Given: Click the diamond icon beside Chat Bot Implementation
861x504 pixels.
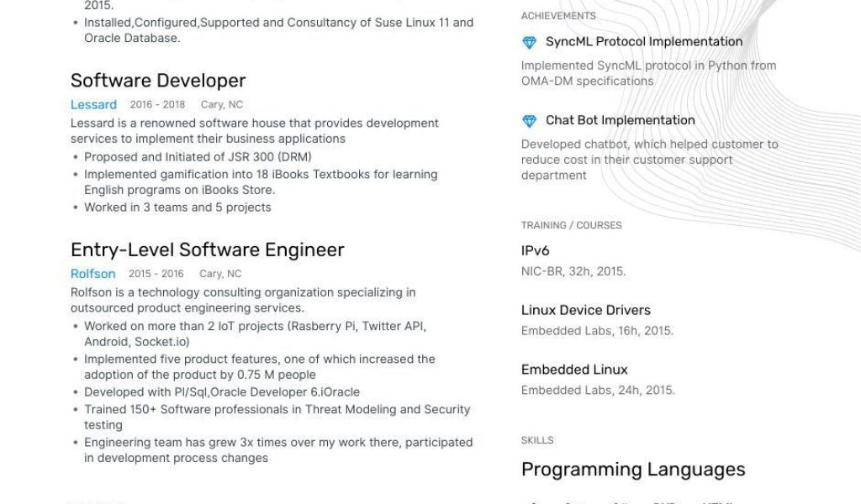Looking at the screenshot, I should (x=529, y=121).
